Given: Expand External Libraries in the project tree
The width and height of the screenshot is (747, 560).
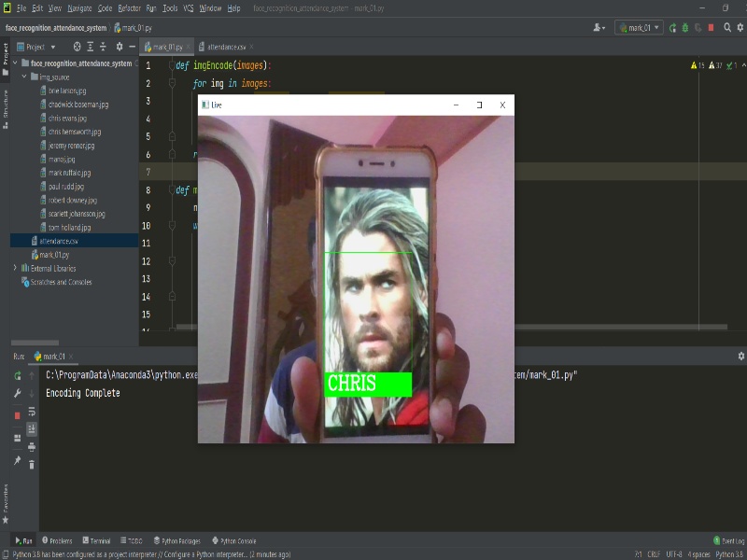Looking at the screenshot, I should tap(16, 268).
